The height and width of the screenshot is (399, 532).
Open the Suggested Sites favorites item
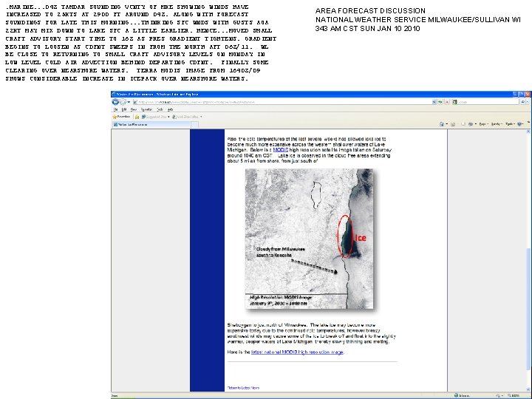point(156,117)
